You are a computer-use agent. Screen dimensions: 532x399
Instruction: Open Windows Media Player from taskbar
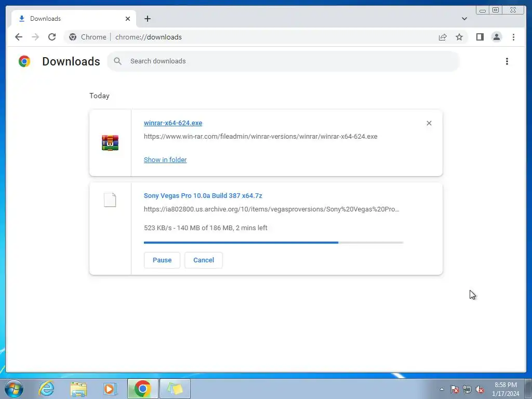click(110, 389)
